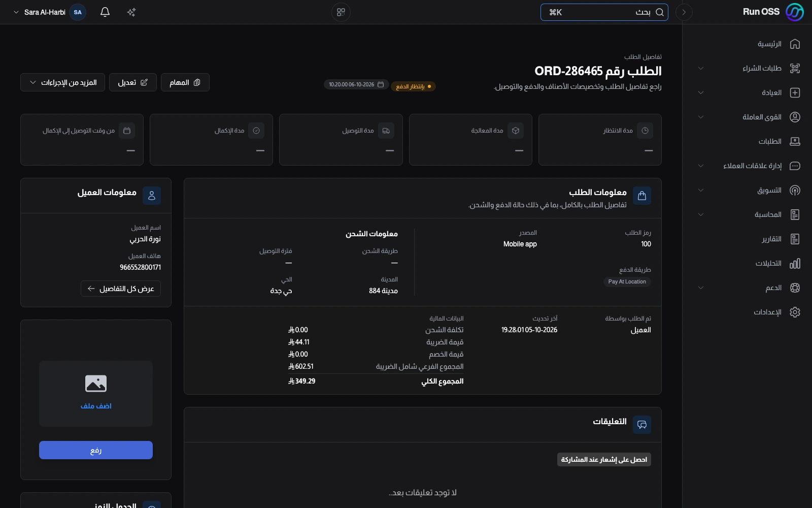The image size is (812, 508).
Task: Expand the الدعم submenu chevron
Action: click(x=701, y=288)
